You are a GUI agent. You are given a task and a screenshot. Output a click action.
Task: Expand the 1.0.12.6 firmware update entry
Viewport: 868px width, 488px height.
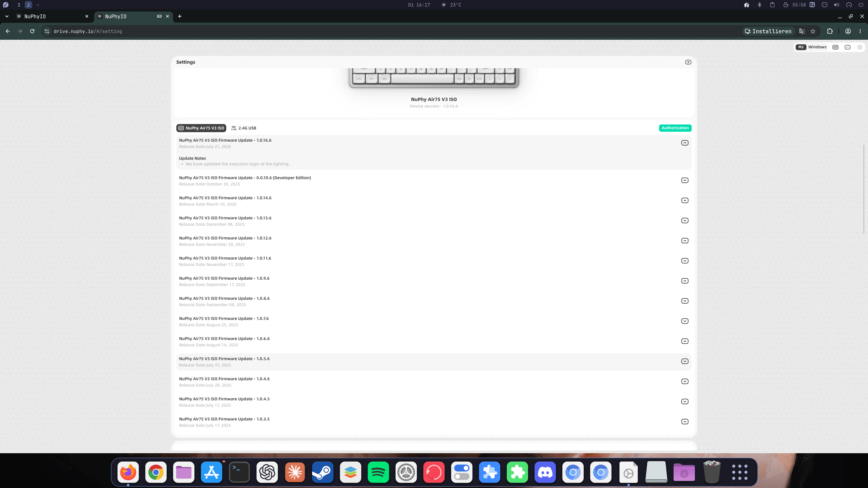[x=685, y=240]
